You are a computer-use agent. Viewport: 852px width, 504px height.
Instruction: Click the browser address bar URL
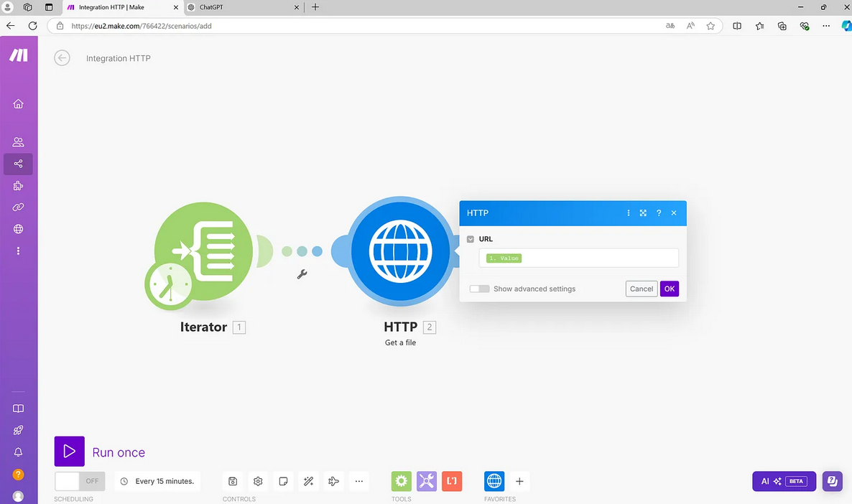tap(142, 26)
